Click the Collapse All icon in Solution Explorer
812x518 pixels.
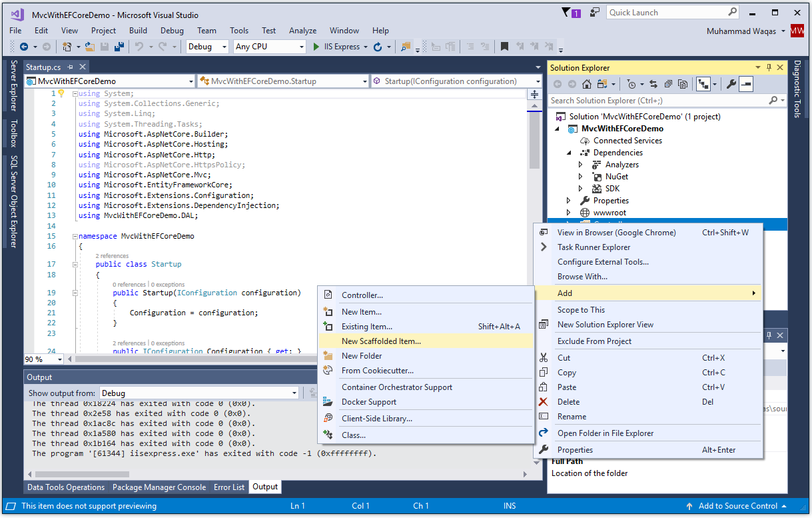(668, 84)
